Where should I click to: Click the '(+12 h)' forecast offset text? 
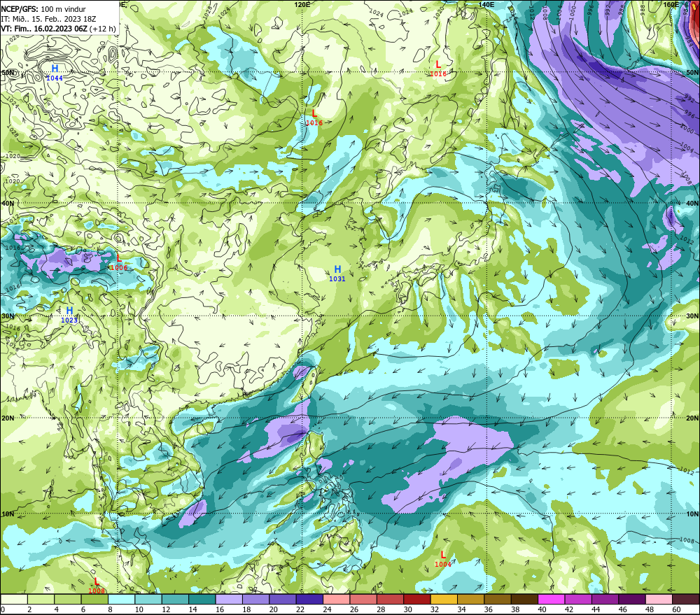click(x=103, y=29)
